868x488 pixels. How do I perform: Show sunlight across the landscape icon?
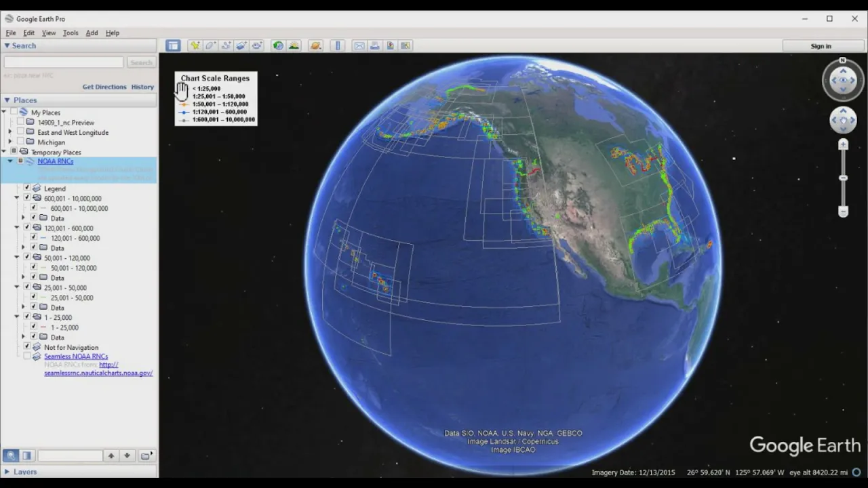294,45
